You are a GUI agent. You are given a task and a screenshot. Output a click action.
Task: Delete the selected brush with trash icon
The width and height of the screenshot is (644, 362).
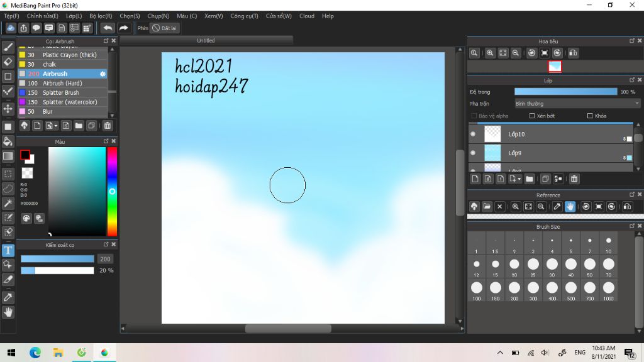[x=107, y=126]
